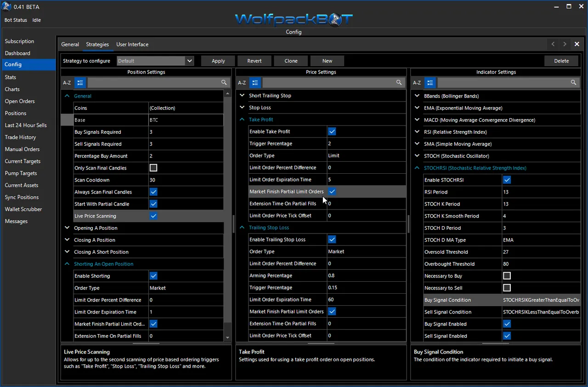Disable Live Price Scanning checkbox
588x387 pixels.
153,216
